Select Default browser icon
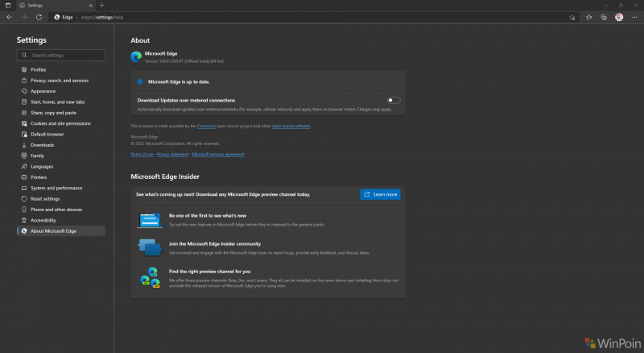 click(x=24, y=134)
